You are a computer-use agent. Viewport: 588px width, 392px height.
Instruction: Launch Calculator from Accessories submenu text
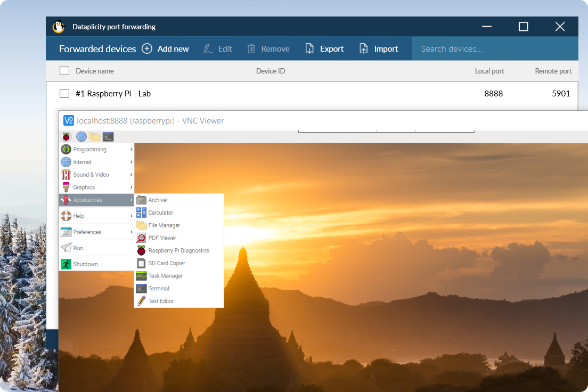click(x=160, y=213)
